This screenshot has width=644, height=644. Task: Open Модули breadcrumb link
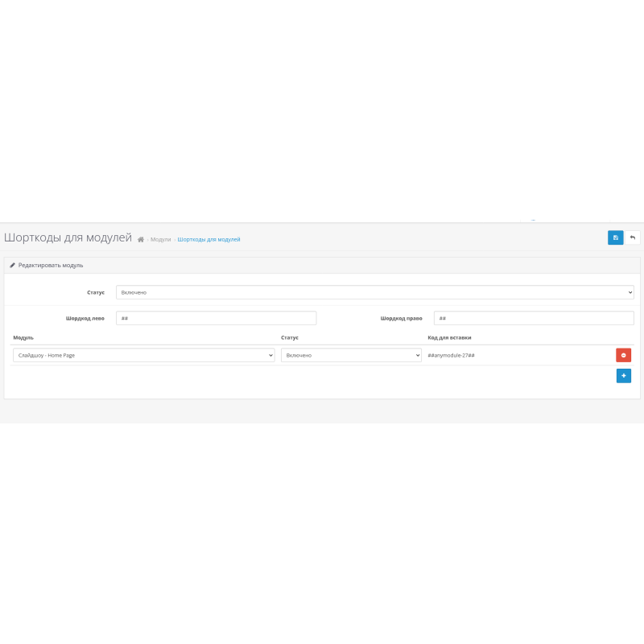coord(161,240)
